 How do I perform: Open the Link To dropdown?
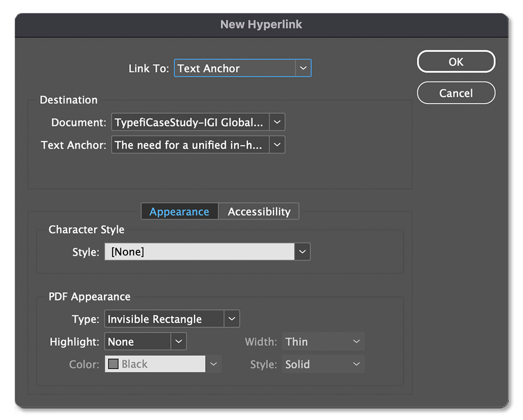point(243,68)
